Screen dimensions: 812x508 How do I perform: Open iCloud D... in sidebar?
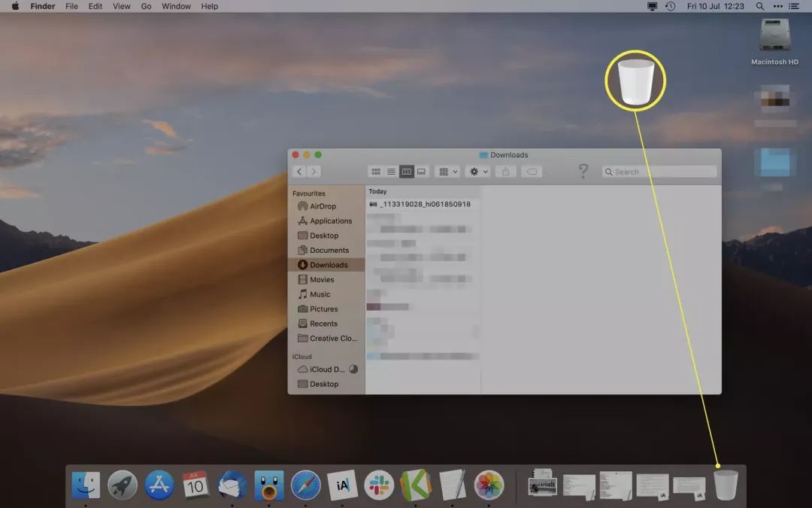tap(326, 369)
